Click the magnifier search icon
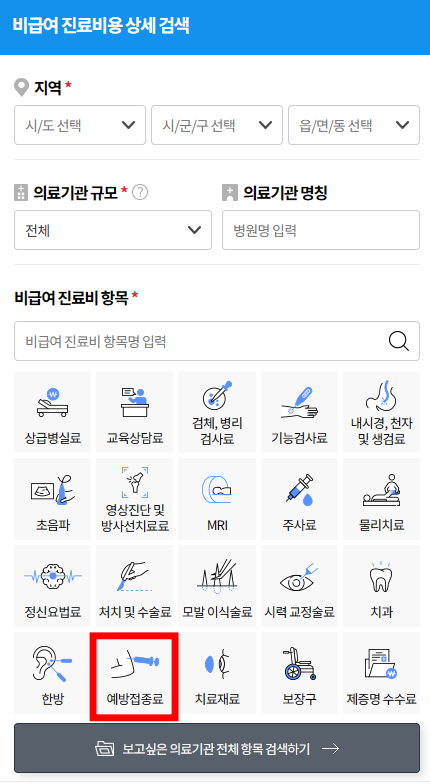Image resolution: width=430 pixels, height=784 pixels. coord(398,342)
